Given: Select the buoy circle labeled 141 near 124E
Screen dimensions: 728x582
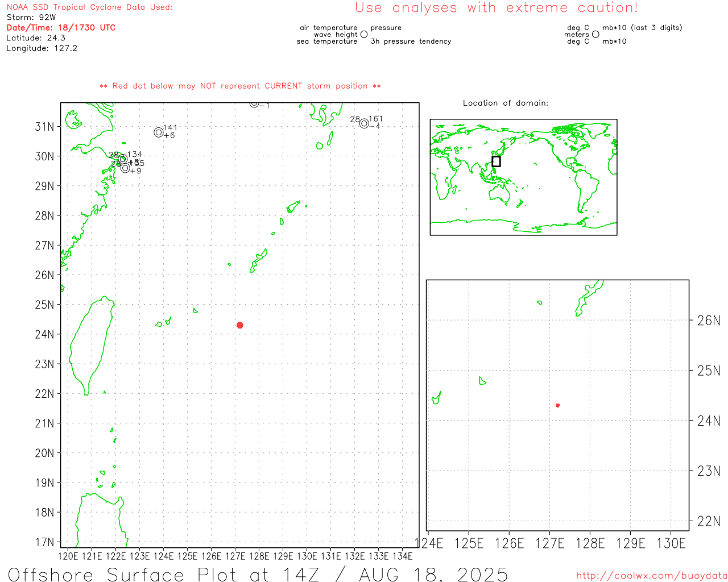Looking at the screenshot, I should [159, 132].
